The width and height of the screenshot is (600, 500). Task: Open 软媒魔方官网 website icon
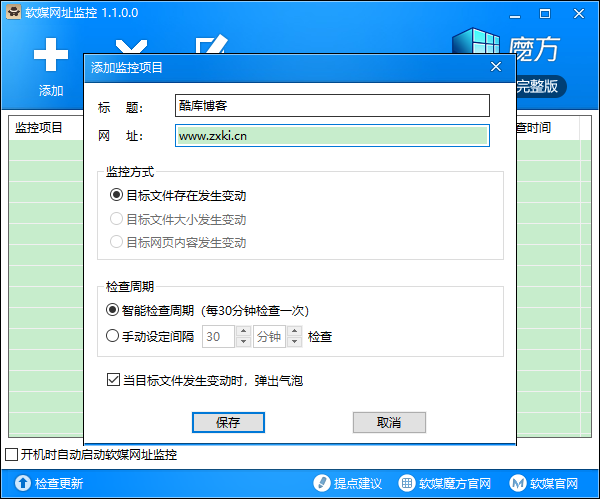click(x=406, y=483)
